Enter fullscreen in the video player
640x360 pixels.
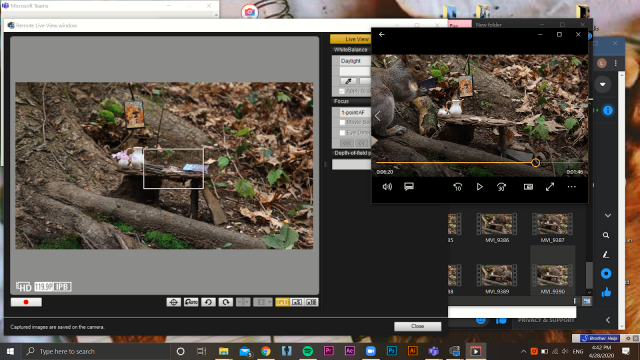550,187
